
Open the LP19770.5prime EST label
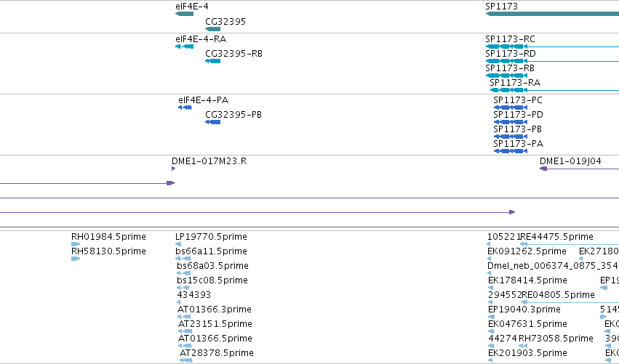[x=211, y=237]
